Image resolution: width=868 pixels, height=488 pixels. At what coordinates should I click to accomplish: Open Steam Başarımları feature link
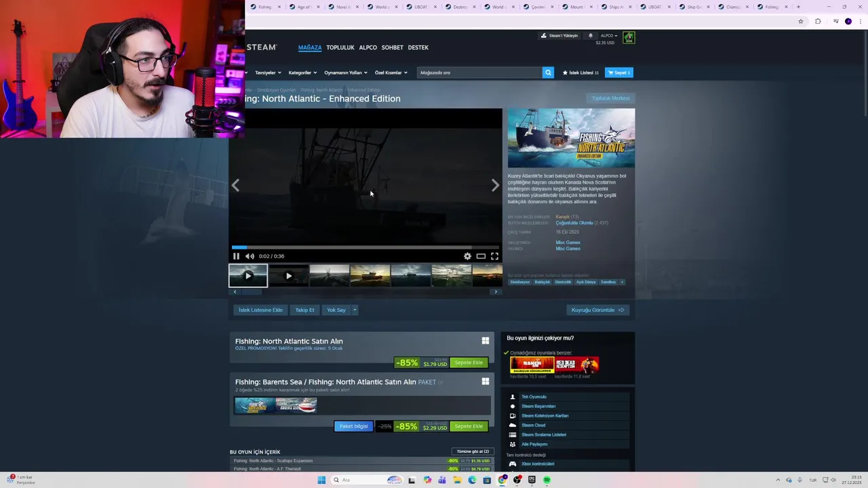[538, 406]
